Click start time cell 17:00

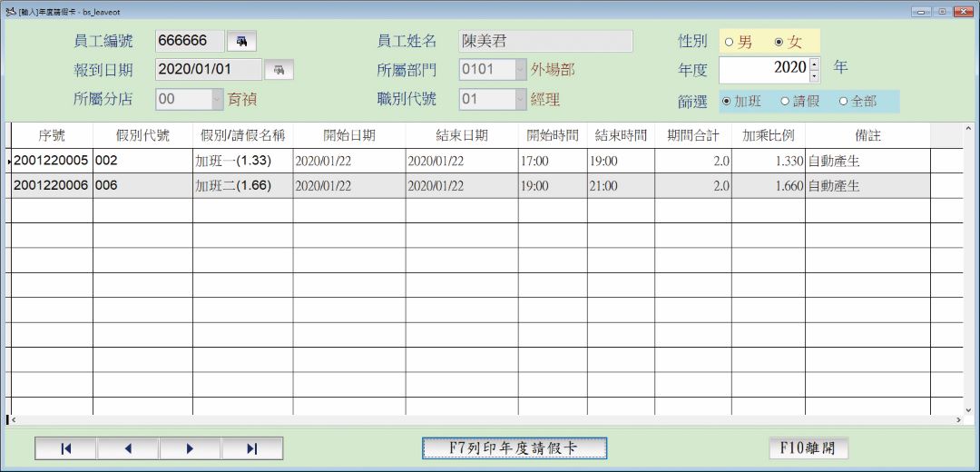(x=553, y=161)
